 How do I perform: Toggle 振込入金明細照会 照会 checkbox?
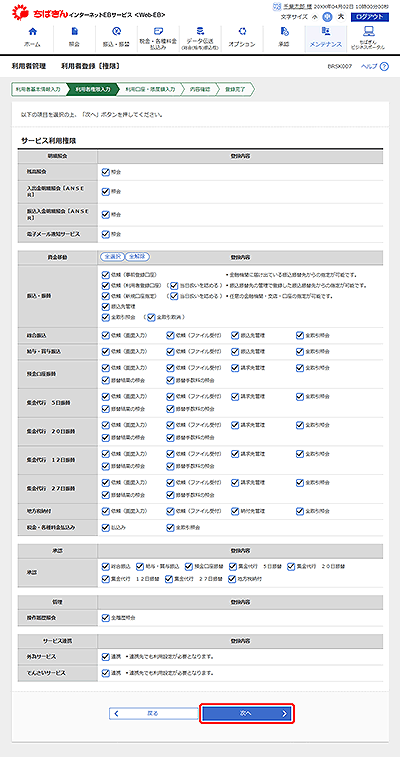(106, 214)
